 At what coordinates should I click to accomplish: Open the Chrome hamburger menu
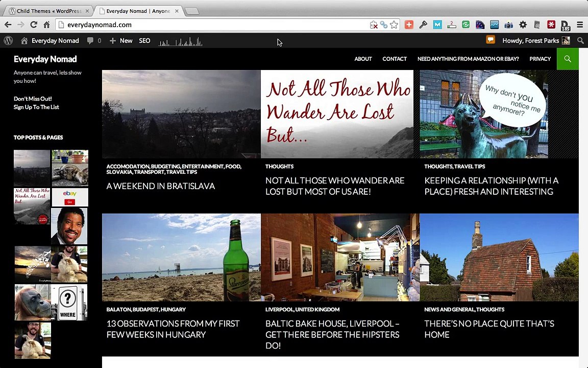(x=580, y=25)
